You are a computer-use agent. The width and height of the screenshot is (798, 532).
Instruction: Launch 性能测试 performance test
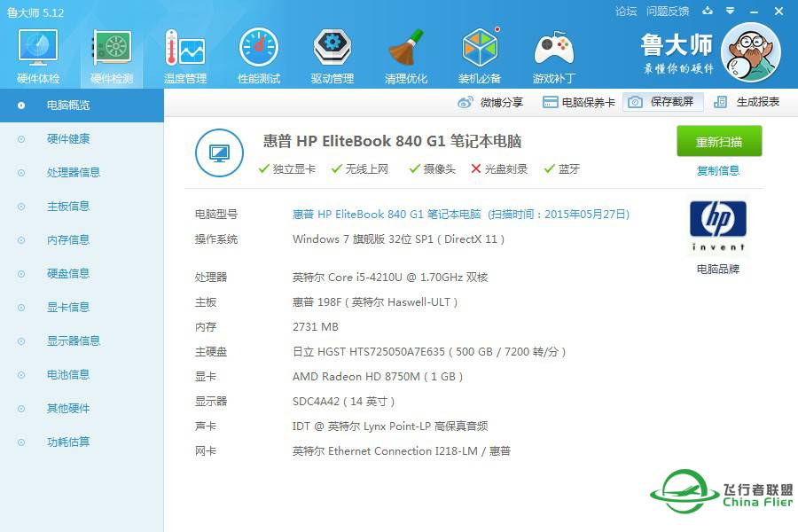point(257,53)
